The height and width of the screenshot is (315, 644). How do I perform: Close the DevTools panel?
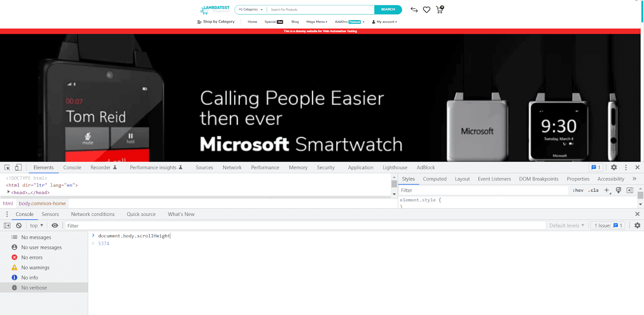pyautogui.click(x=638, y=168)
